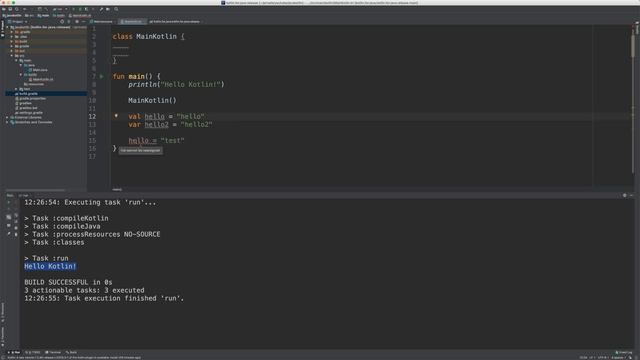Click the Project panel horizontal scrollbar

click(36, 190)
